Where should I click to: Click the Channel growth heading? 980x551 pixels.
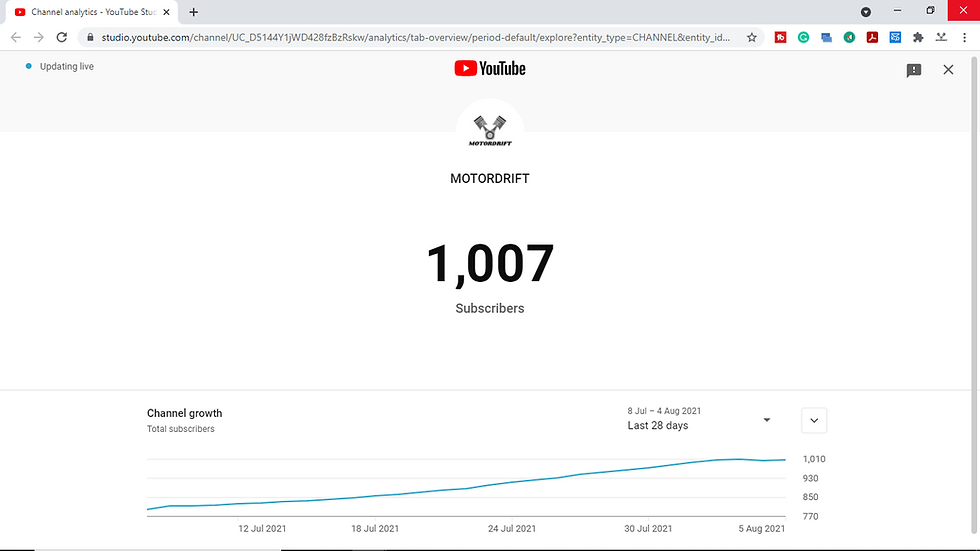(x=184, y=413)
